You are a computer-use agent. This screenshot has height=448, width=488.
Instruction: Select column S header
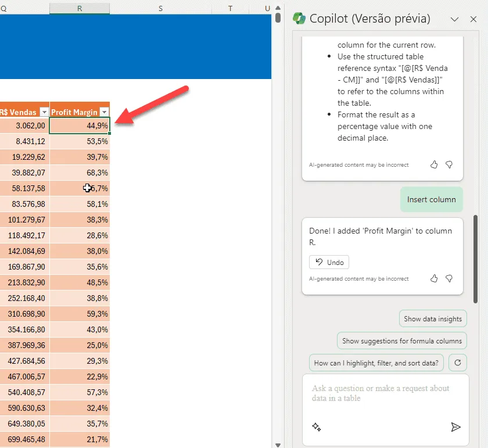click(160, 9)
